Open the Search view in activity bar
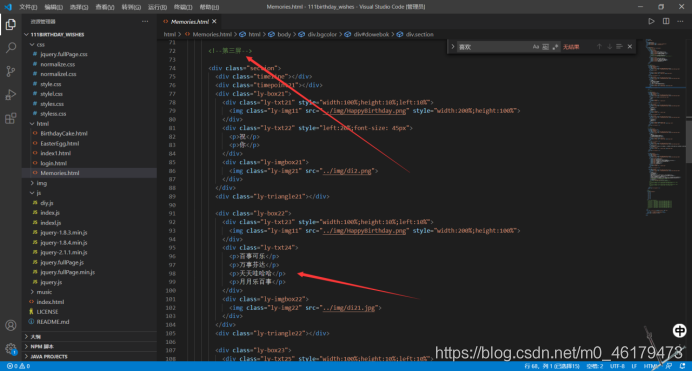 pyautogui.click(x=11, y=48)
